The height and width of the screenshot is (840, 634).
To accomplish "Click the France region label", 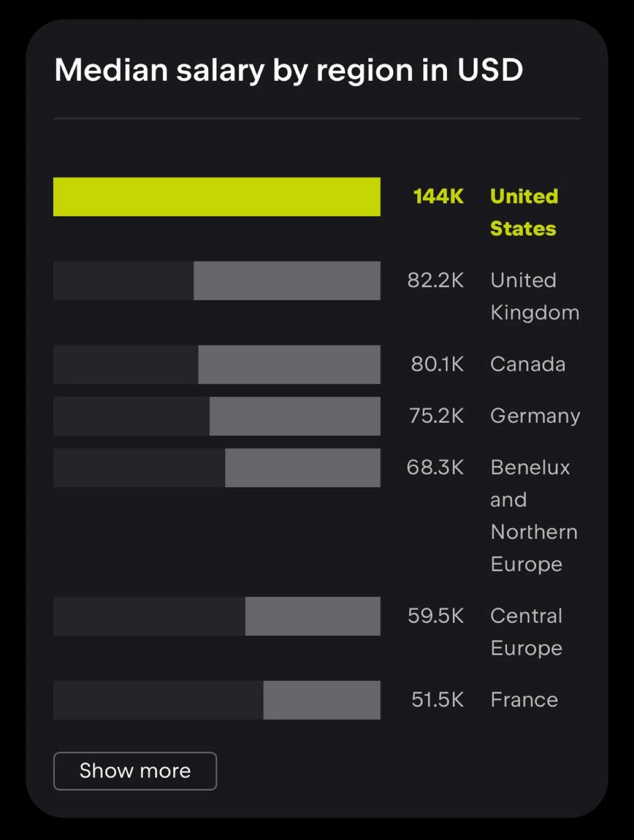I will click(524, 700).
